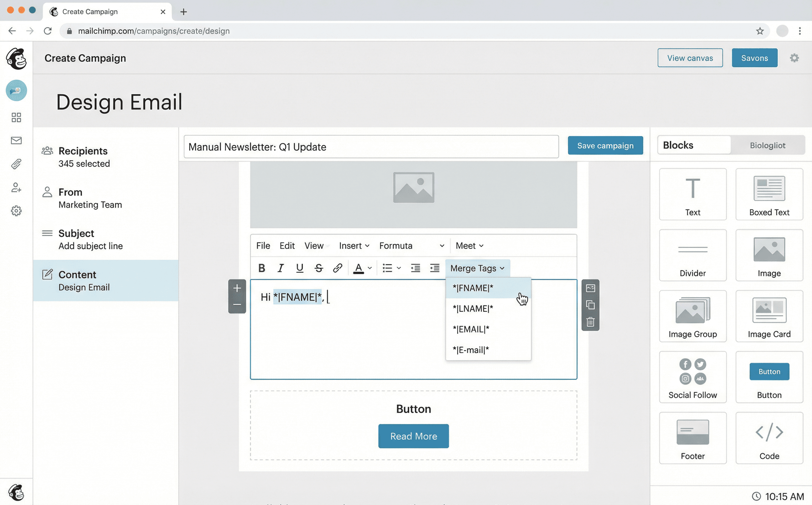This screenshot has width=812, height=505.
Task: Select the text color swatch
Action: tap(359, 268)
